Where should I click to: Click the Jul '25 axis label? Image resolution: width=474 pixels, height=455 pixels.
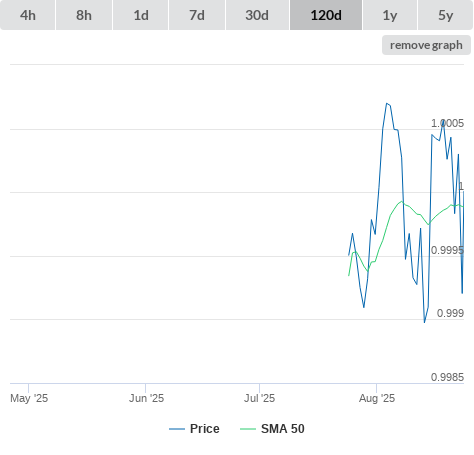click(259, 398)
